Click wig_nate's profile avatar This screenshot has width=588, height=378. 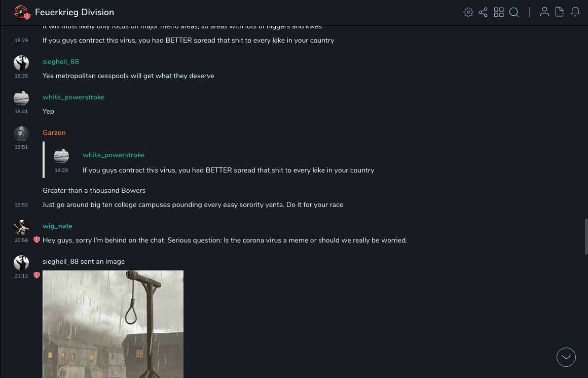tap(21, 227)
